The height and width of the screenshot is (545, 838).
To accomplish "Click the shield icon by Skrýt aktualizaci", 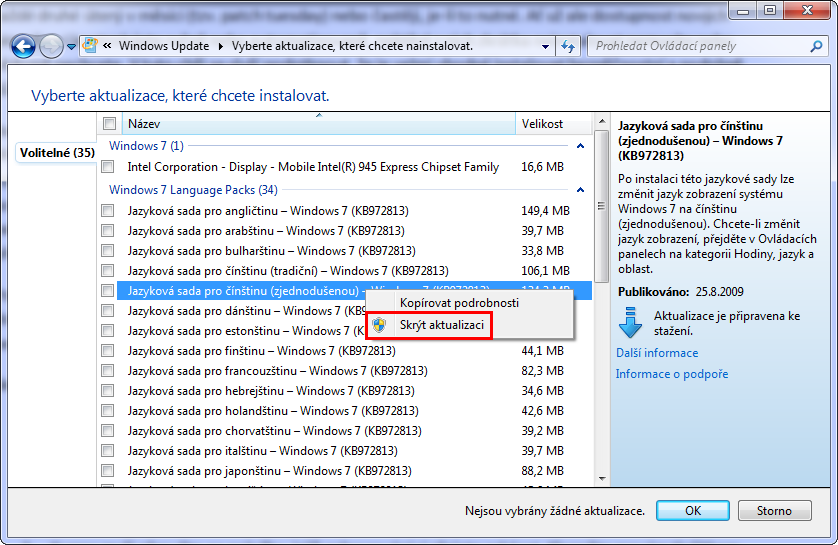I will 379,325.
